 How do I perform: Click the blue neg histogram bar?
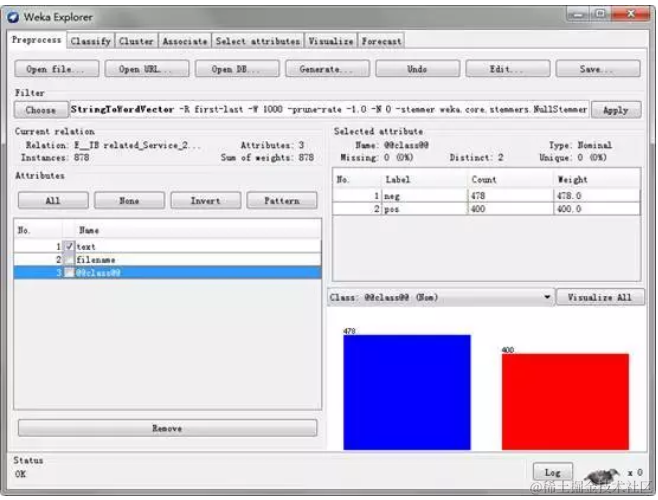pos(407,392)
